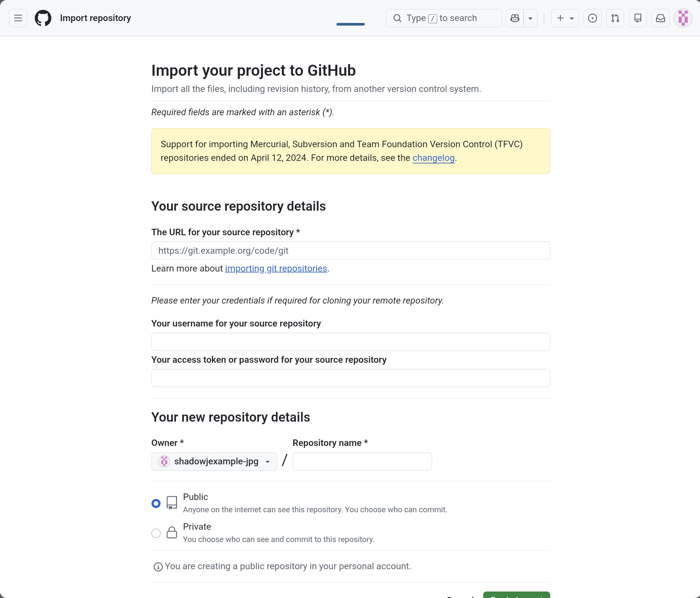Viewport: 700px width, 598px height.
Task: Open importing git repositories link
Action: 276,269
